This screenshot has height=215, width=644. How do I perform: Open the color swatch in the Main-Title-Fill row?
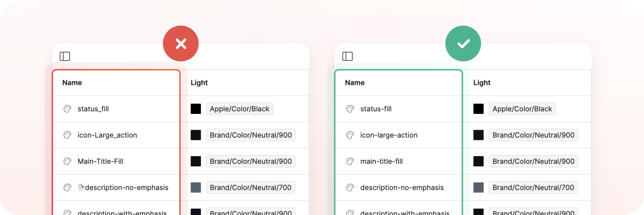click(196, 161)
